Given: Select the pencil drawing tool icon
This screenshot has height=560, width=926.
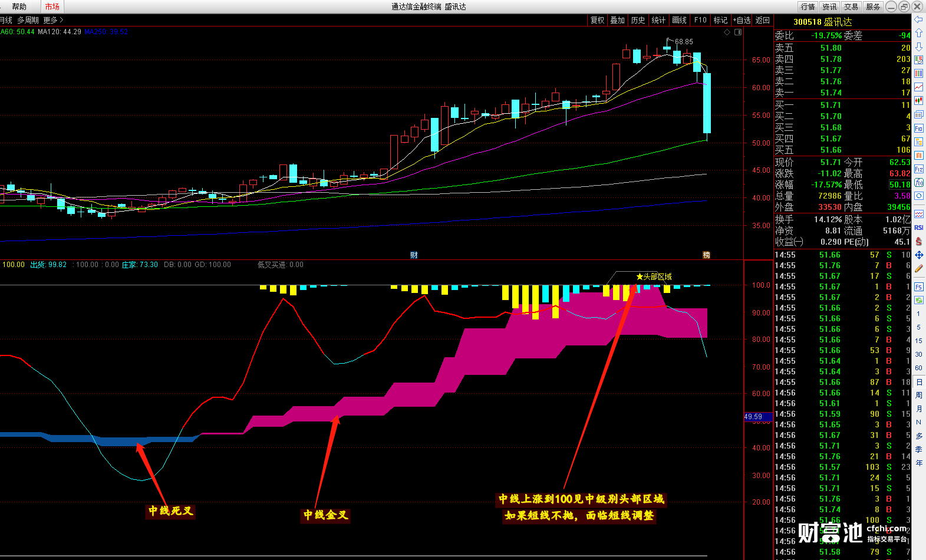Looking at the screenshot, I should click(918, 268).
